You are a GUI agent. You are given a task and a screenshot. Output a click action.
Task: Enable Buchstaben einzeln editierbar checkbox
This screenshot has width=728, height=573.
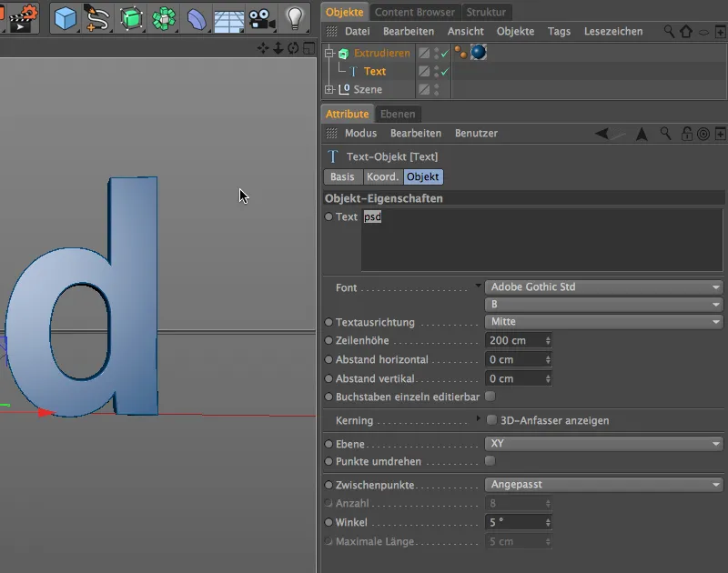coord(490,397)
